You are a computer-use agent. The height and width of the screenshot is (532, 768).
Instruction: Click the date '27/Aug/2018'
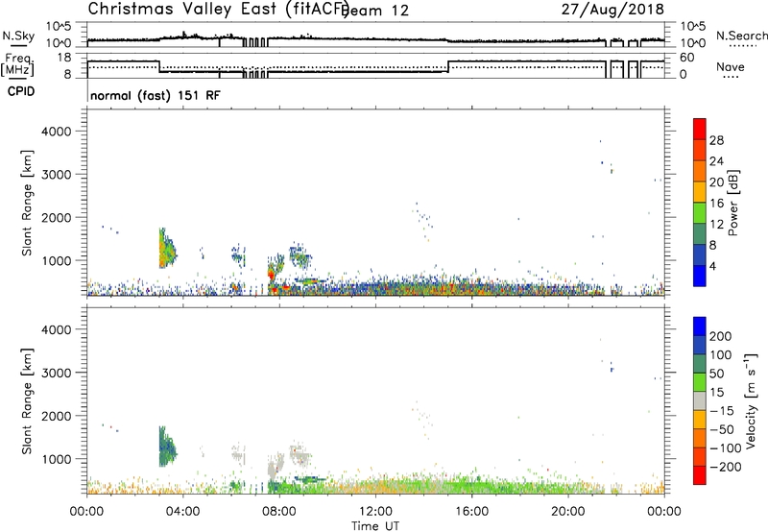pyautogui.click(x=612, y=9)
